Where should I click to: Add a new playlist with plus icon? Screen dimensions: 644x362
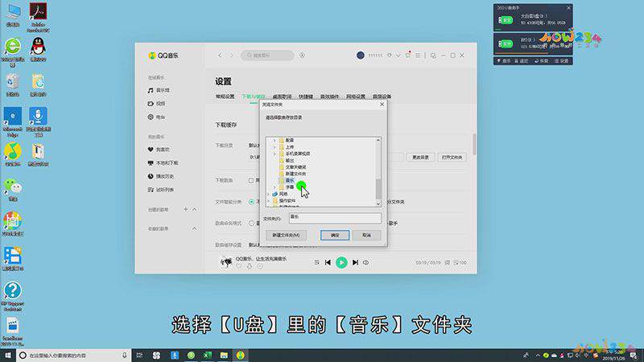186,209
